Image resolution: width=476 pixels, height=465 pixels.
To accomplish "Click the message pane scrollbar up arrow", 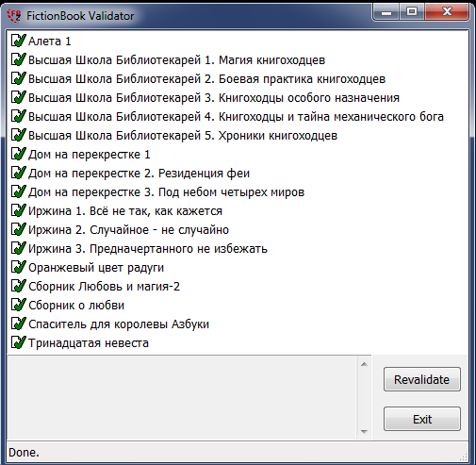I will pyautogui.click(x=364, y=364).
